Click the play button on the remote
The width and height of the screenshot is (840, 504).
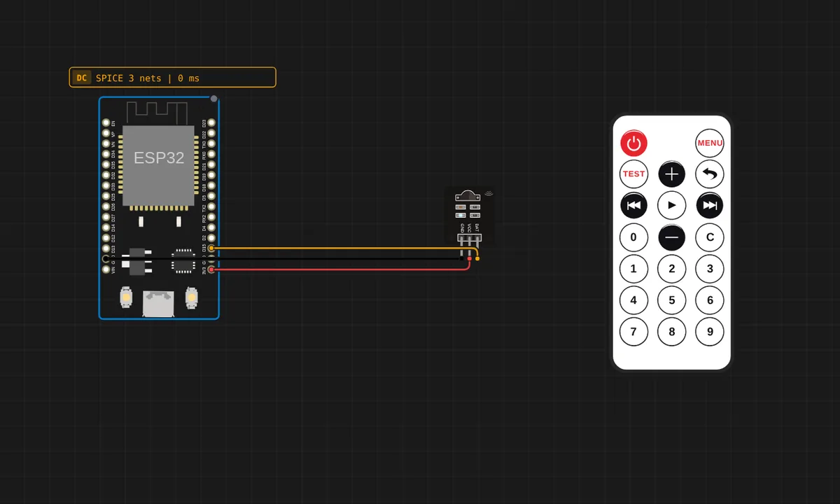coord(672,206)
